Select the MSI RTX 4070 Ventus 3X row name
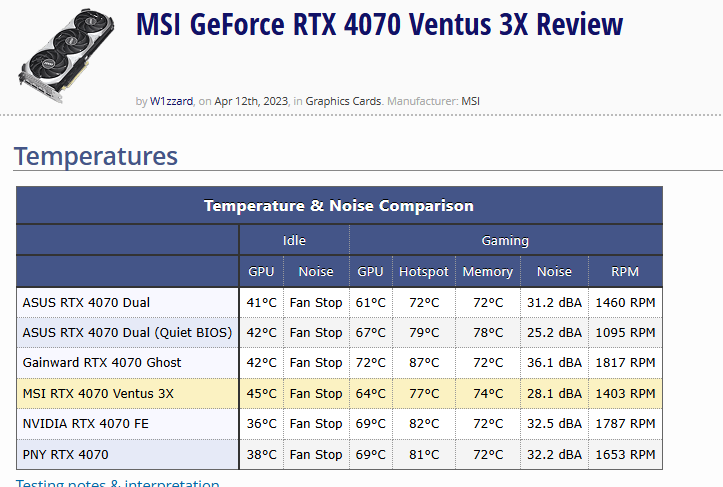 click(x=98, y=393)
